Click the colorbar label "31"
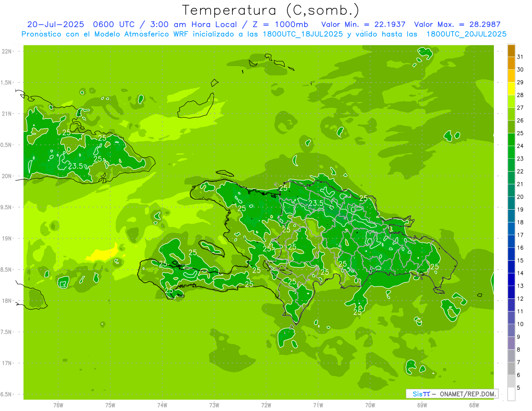Viewport: 532px width, 411px height. (520, 57)
